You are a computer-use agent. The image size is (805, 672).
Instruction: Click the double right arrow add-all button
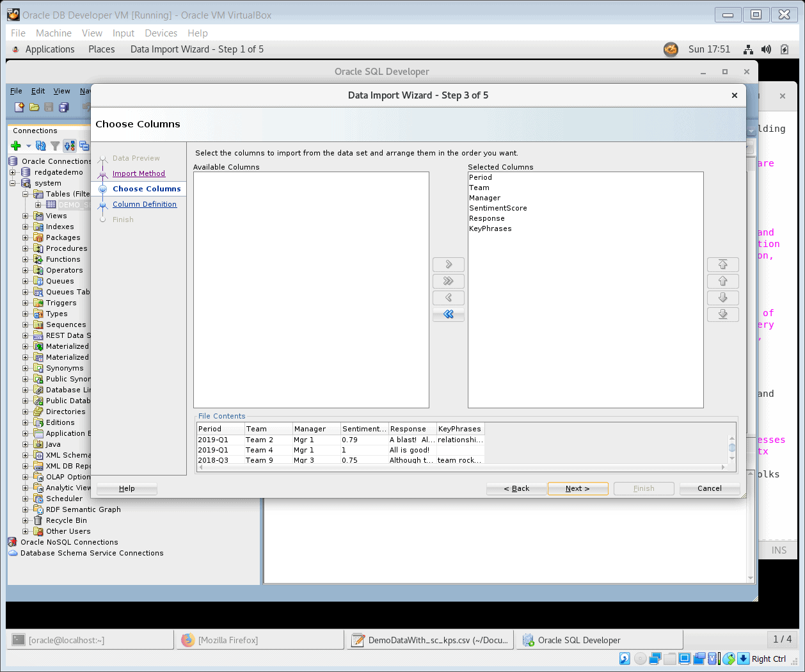click(449, 281)
